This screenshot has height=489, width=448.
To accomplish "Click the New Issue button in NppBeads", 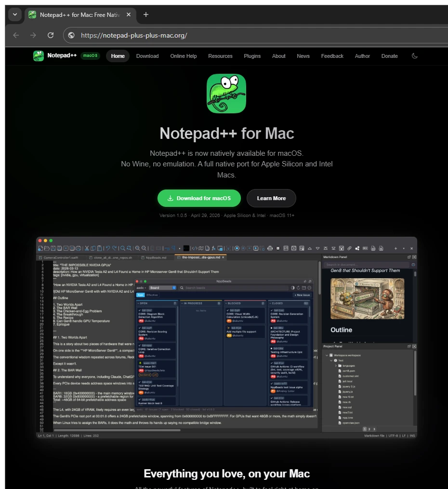I will (302, 295).
